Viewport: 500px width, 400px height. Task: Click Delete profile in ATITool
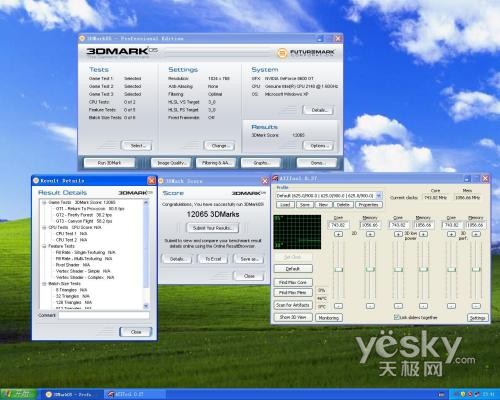pyautogui.click(x=343, y=205)
